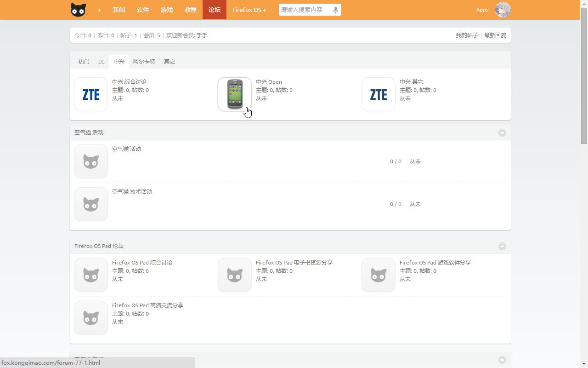Viewport: 588px width, 368px height.
Task: Click the page vertical scrollbar thumb
Action: point(584,76)
